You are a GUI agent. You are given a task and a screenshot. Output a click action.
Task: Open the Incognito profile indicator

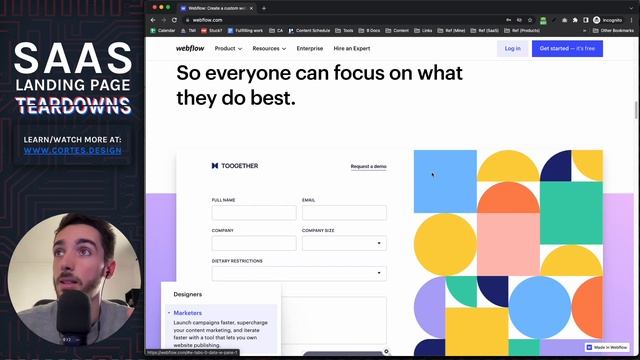click(608, 20)
